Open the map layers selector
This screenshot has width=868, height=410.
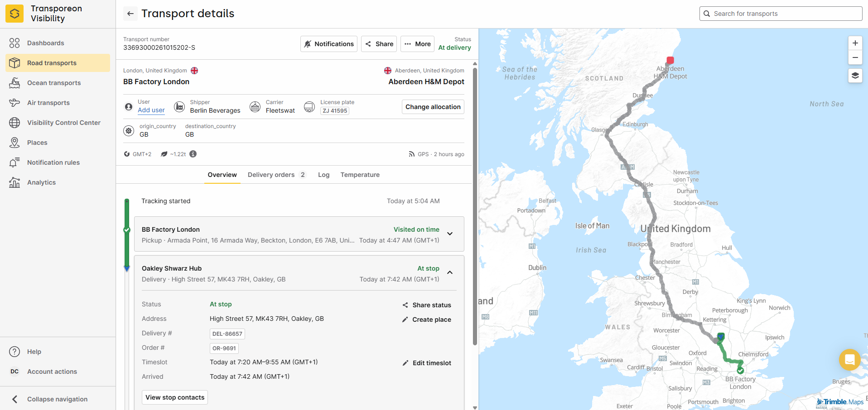coord(855,76)
